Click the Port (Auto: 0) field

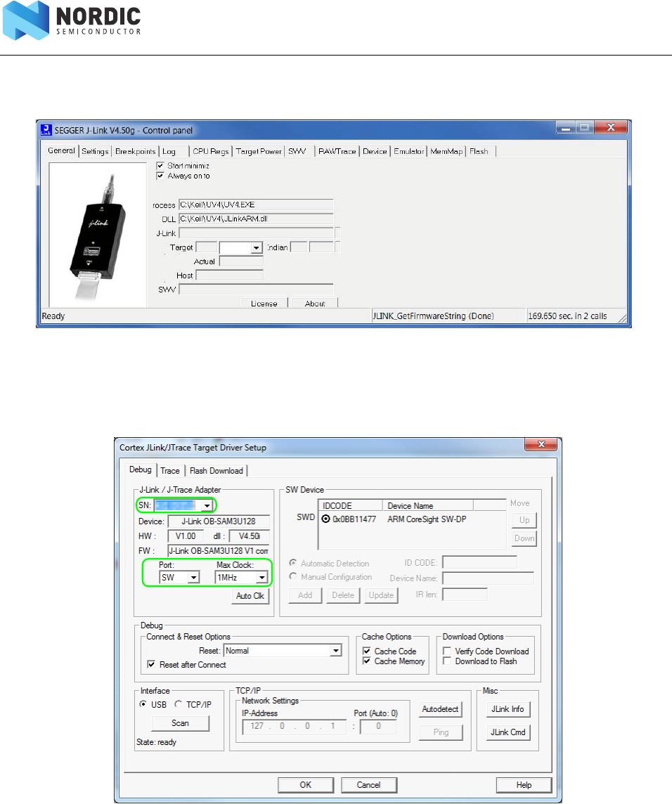point(378,726)
